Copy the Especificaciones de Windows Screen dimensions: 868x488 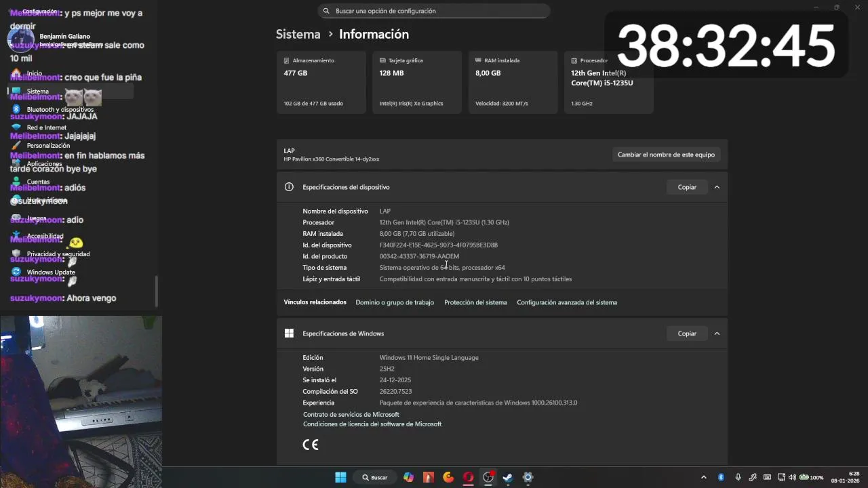point(687,333)
